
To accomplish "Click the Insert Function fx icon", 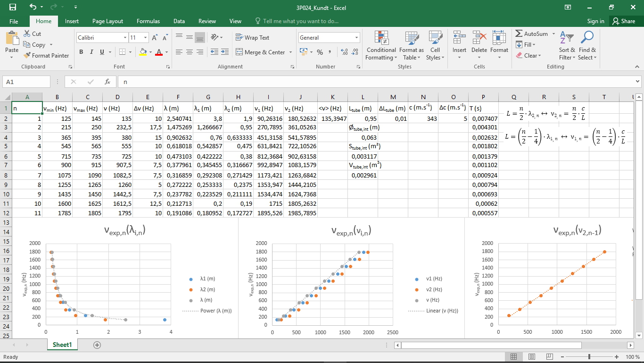I will point(107,82).
